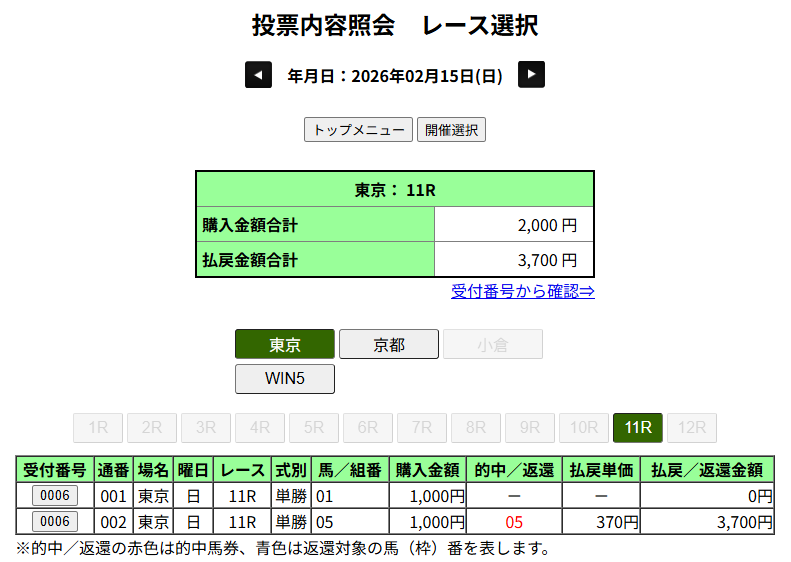Go to the next date arrow
791x562 pixels.
click(531, 75)
